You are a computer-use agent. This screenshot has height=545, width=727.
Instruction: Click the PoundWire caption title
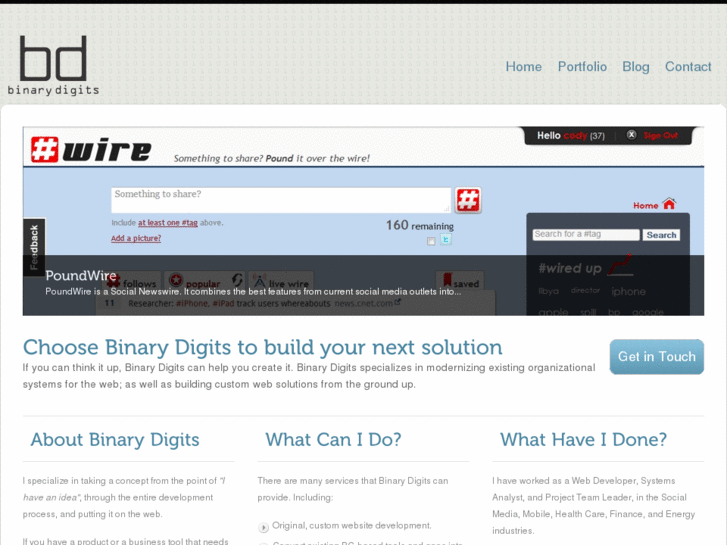tap(81, 276)
